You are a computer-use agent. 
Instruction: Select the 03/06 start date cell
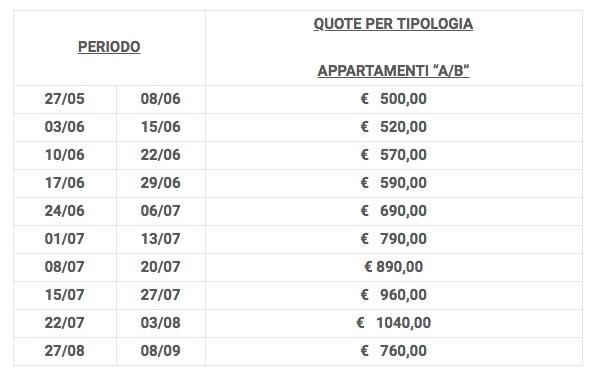click(65, 127)
